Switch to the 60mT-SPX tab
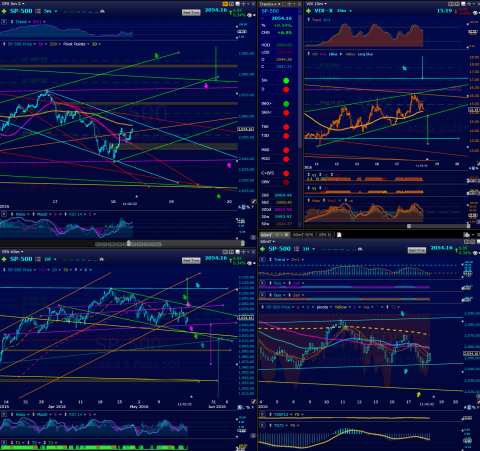This screenshot has height=451, width=480. coord(303,235)
